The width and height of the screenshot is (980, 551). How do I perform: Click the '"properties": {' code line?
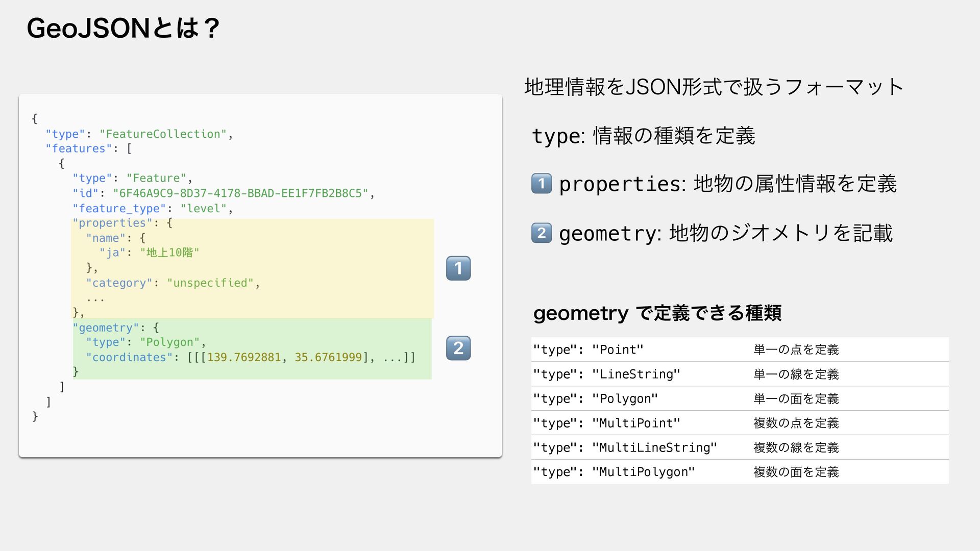point(122,223)
